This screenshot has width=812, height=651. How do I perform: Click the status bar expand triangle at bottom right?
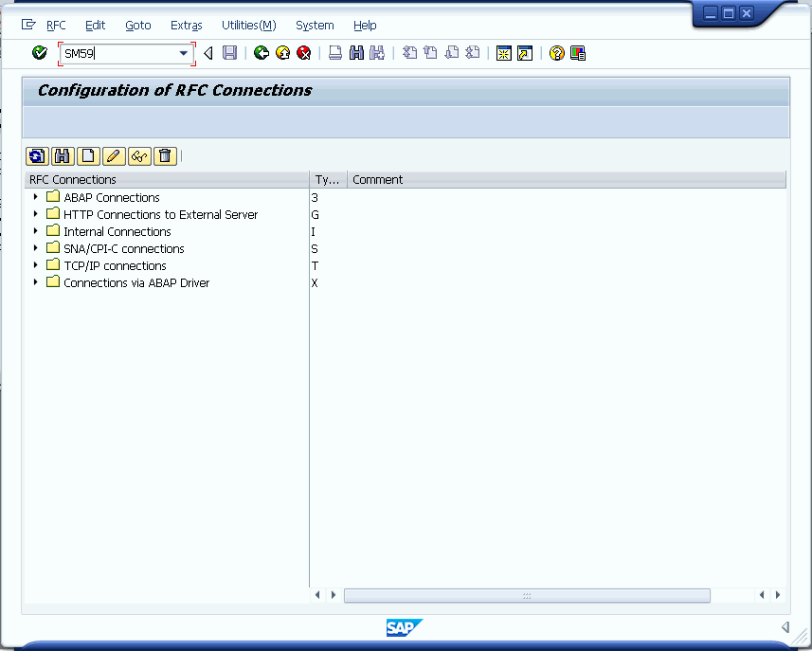point(785,627)
